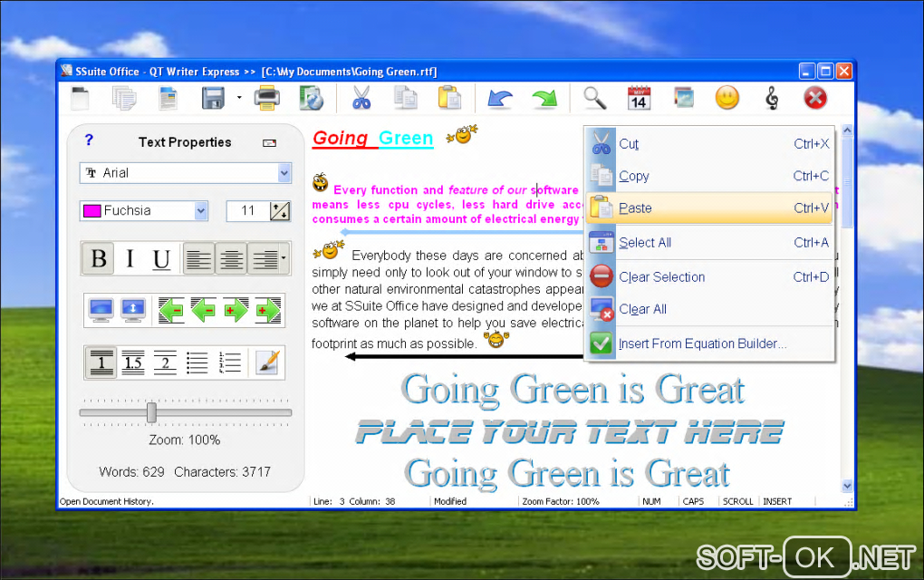Click the document scrollbar up arrow
The image size is (924, 580).
coord(847,130)
